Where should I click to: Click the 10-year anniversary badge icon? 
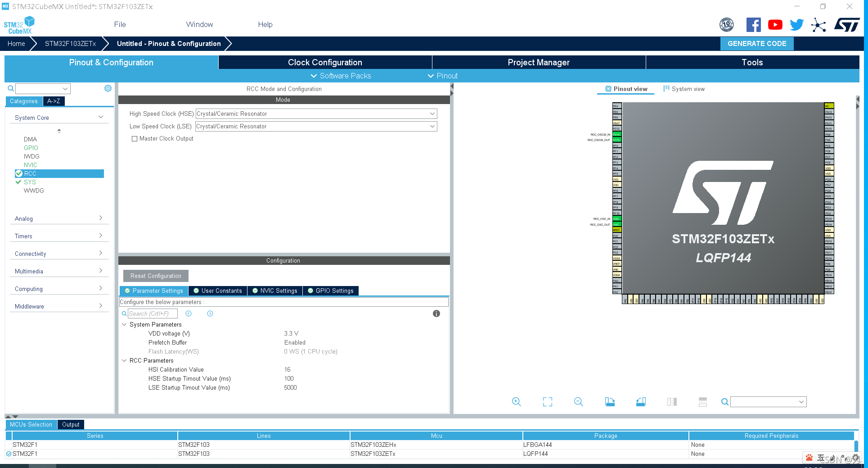point(726,25)
